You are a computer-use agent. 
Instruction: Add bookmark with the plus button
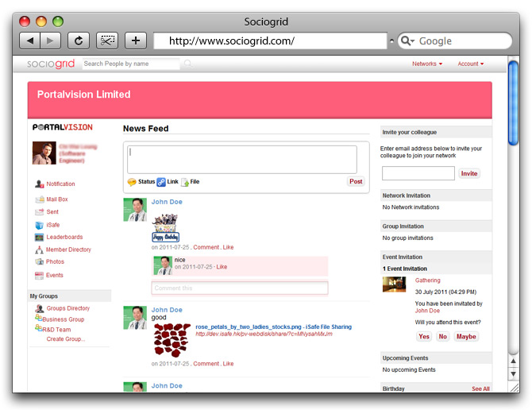point(136,41)
